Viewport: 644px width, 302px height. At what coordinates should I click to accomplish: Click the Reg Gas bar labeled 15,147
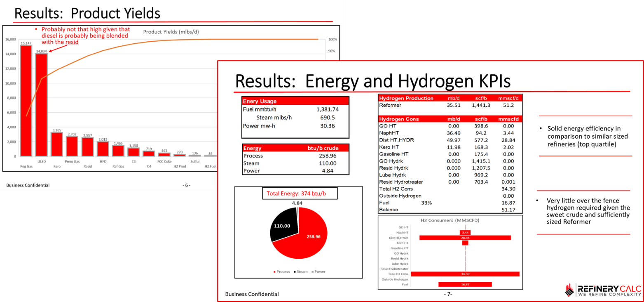26,101
